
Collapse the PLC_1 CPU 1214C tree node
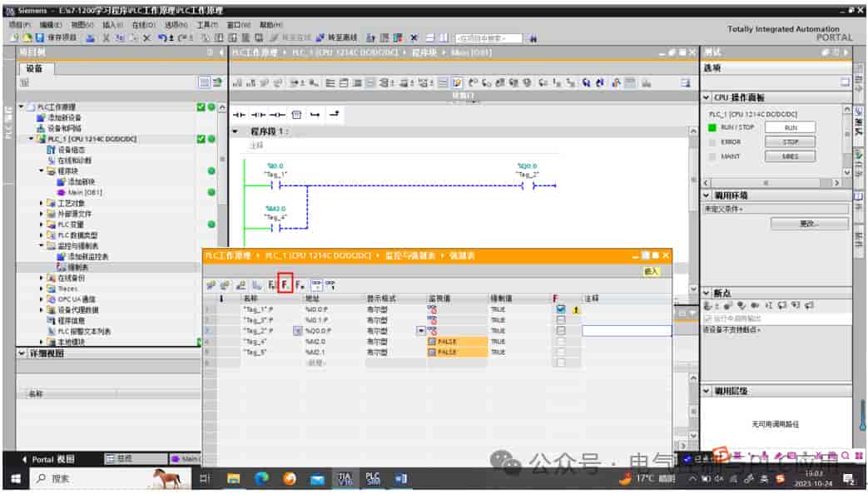coord(31,139)
